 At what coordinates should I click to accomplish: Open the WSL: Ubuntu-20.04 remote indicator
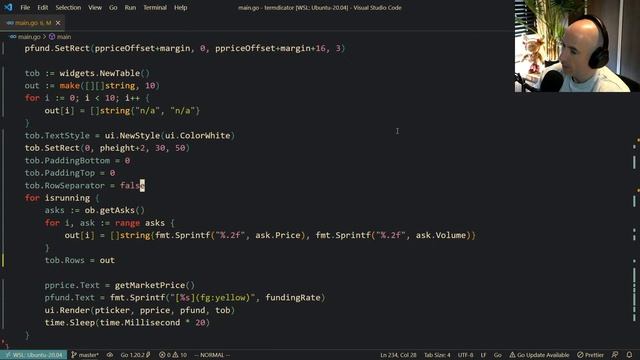(34, 355)
